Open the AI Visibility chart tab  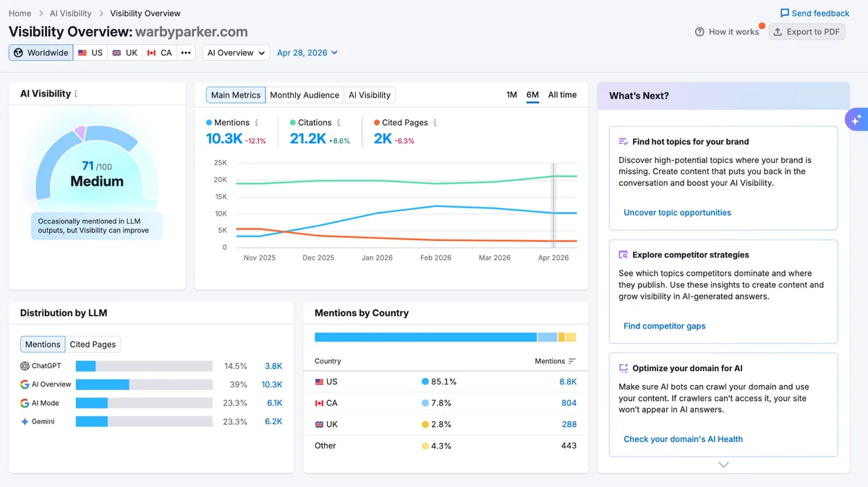click(370, 95)
